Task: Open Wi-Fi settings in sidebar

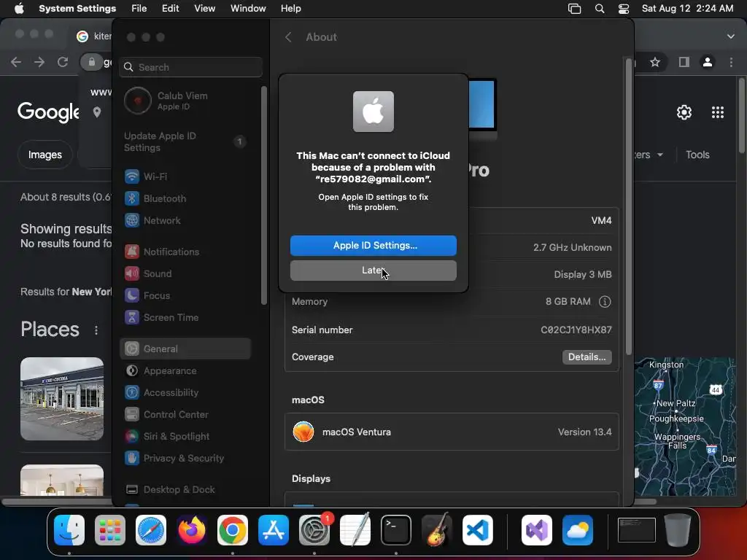Action: point(186,176)
